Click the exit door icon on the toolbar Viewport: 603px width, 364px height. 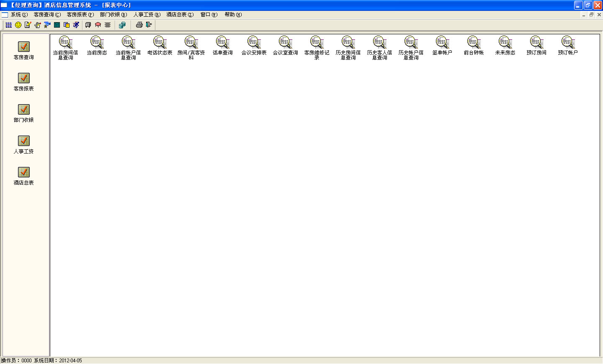pos(149,25)
